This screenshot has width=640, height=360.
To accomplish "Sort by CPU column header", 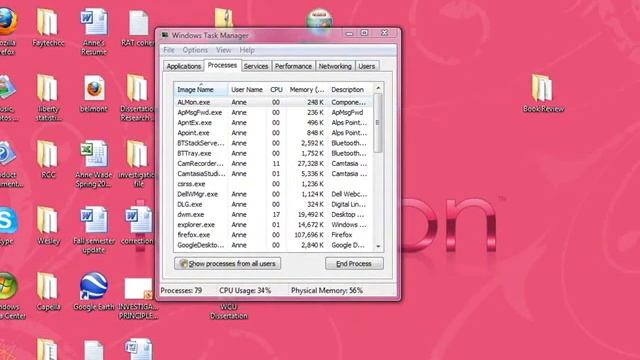I will pos(276,89).
